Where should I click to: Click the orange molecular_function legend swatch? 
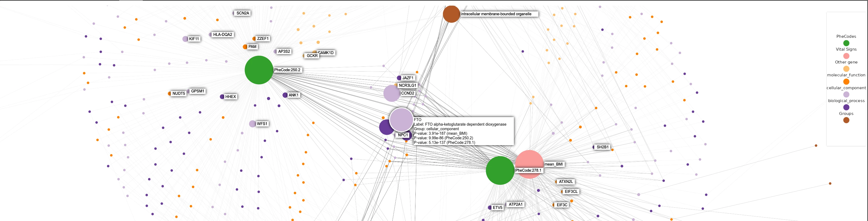[846, 82]
